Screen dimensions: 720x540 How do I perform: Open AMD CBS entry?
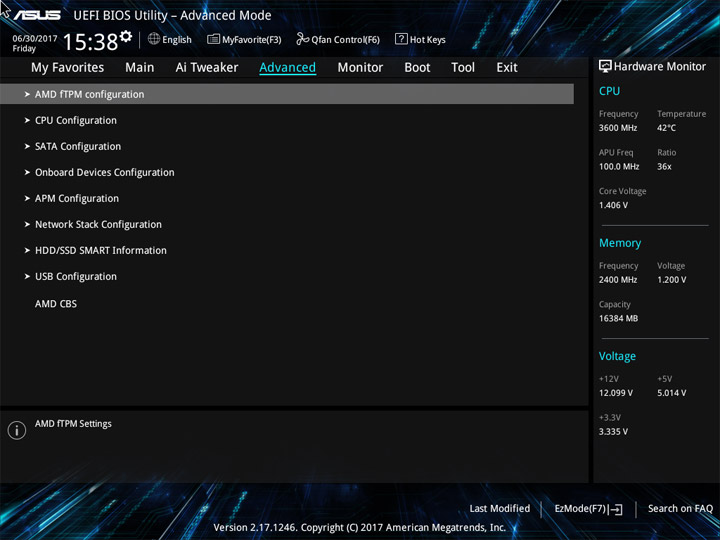coord(56,304)
